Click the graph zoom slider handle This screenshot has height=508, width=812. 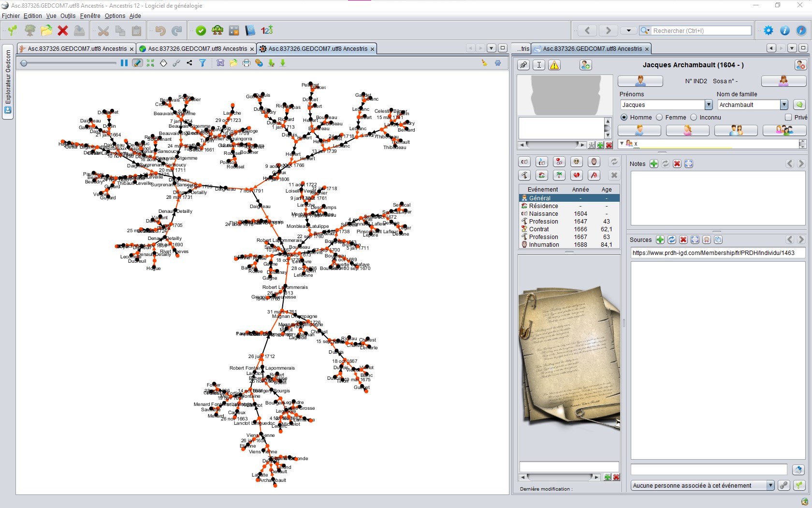pyautogui.click(x=24, y=63)
